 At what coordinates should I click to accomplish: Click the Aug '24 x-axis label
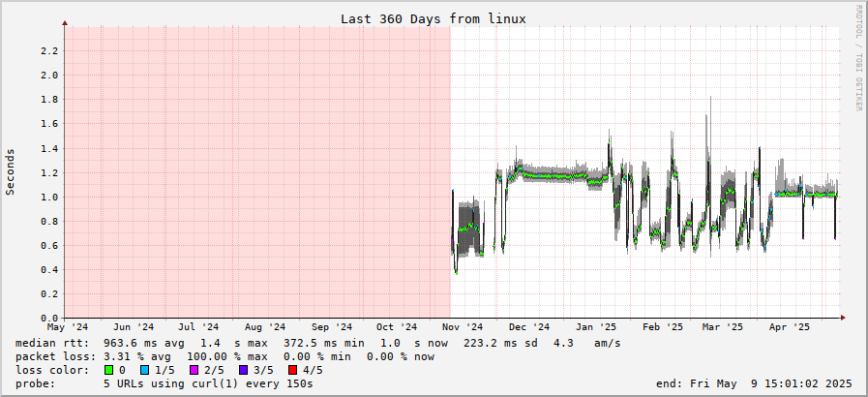coord(264,327)
